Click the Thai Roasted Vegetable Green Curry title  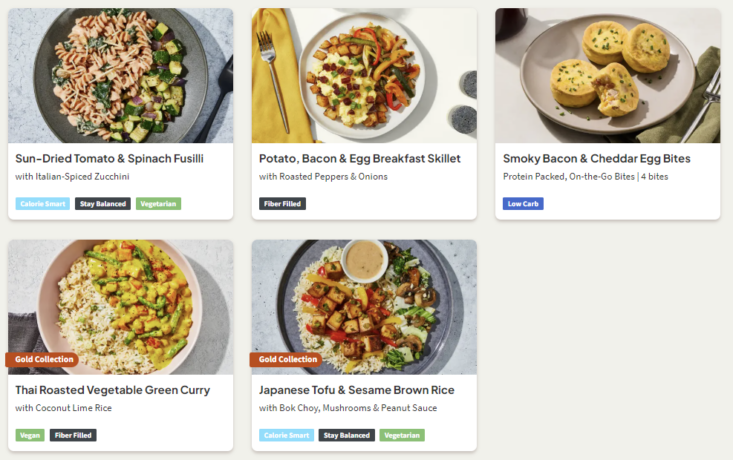(112, 390)
